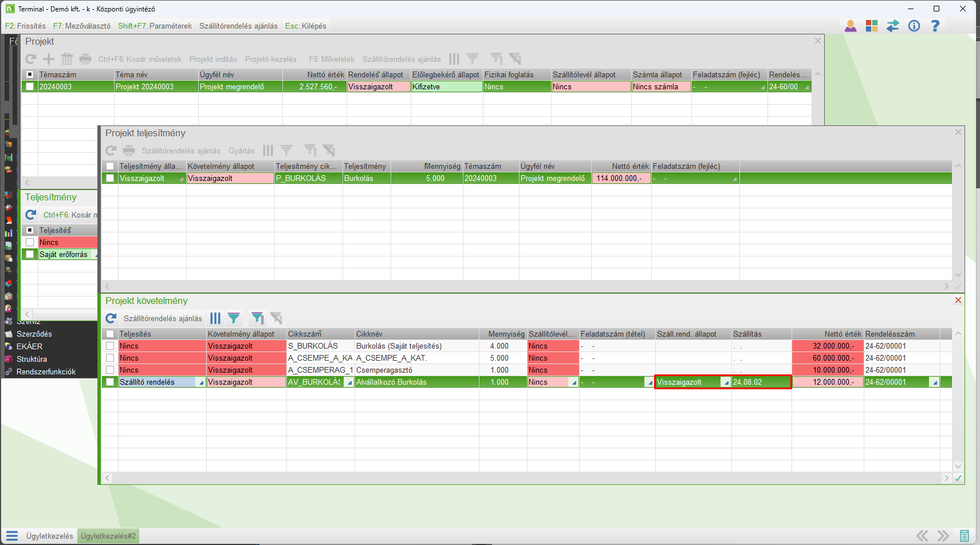The height and width of the screenshot is (545, 980).
Task: Click the swap arrows icon in top bar
Action: (x=893, y=26)
